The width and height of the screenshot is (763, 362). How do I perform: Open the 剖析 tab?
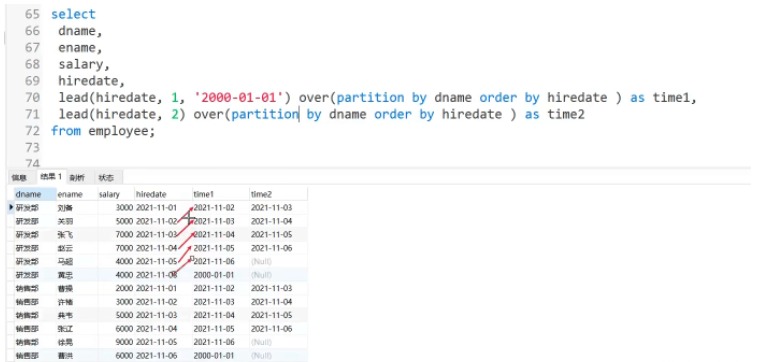pos(76,178)
